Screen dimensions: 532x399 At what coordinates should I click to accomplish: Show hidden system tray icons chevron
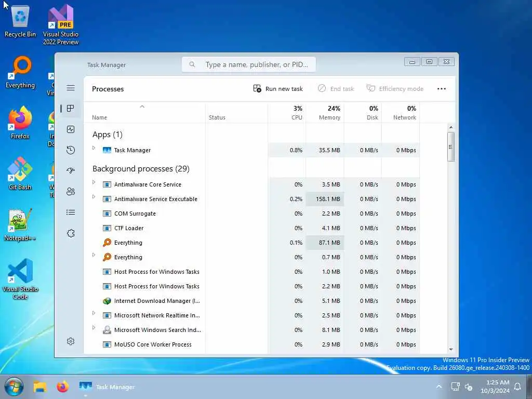coord(438,387)
